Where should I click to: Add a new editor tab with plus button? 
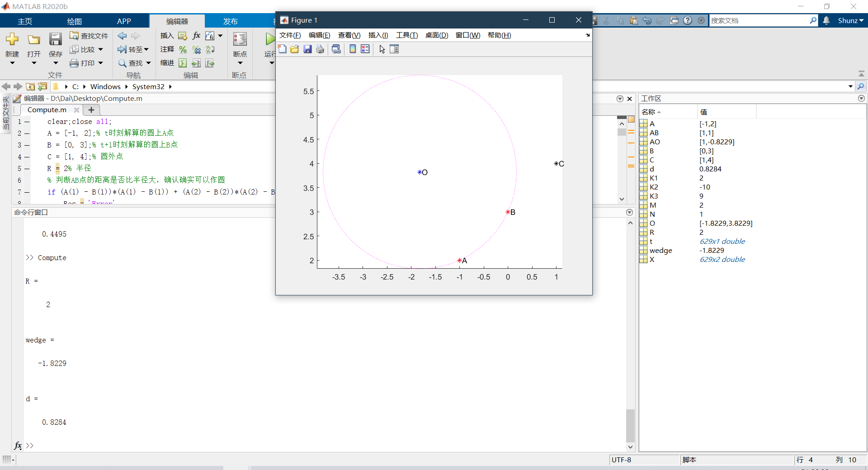click(91, 109)
